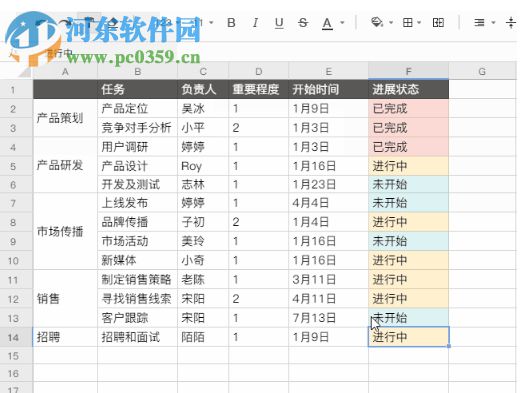Click the 负责人 header cell

203,89
